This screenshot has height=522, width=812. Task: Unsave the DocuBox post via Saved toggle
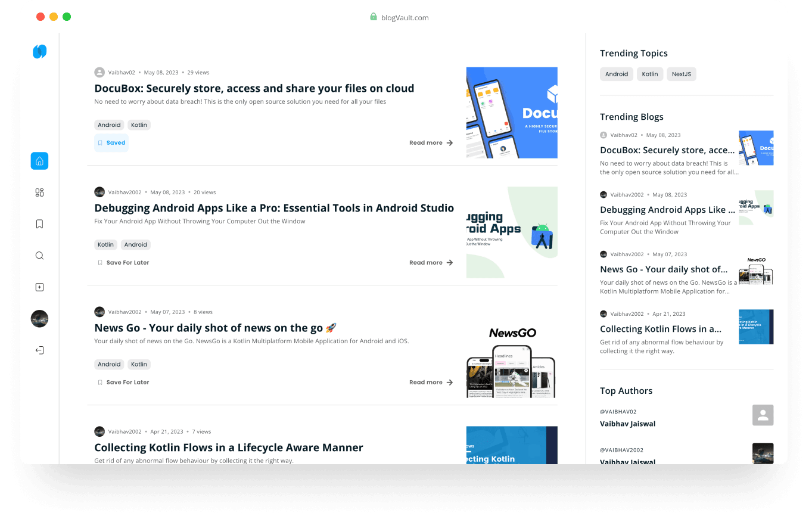point(111,143)
